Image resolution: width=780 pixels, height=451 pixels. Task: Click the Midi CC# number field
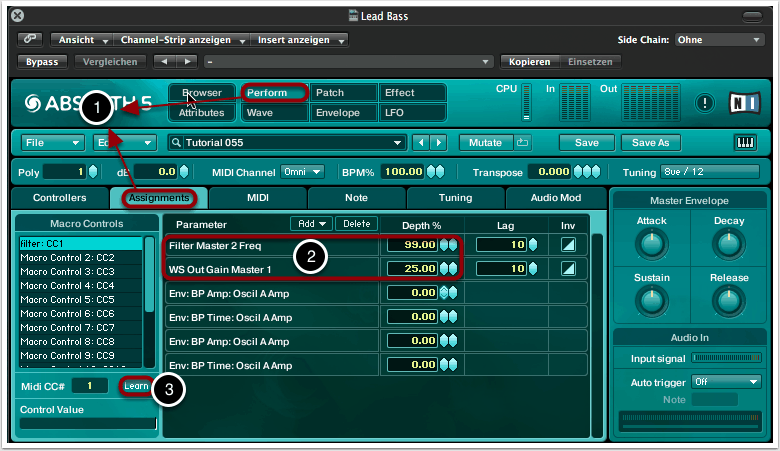point(90,386)
